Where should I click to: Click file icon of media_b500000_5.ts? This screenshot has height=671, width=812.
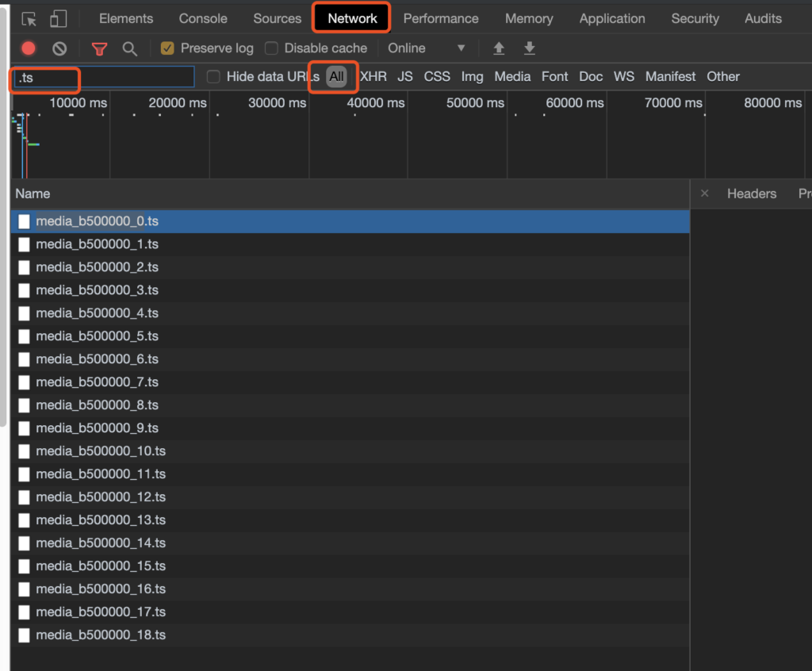click(x=24, y=336)
